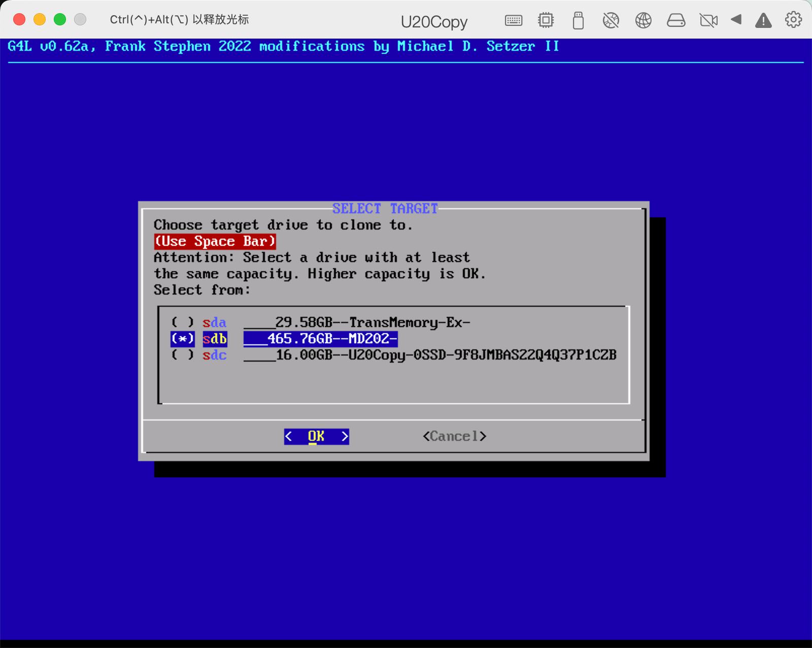Click the red Use Space Bar hint

pos(215,241)
